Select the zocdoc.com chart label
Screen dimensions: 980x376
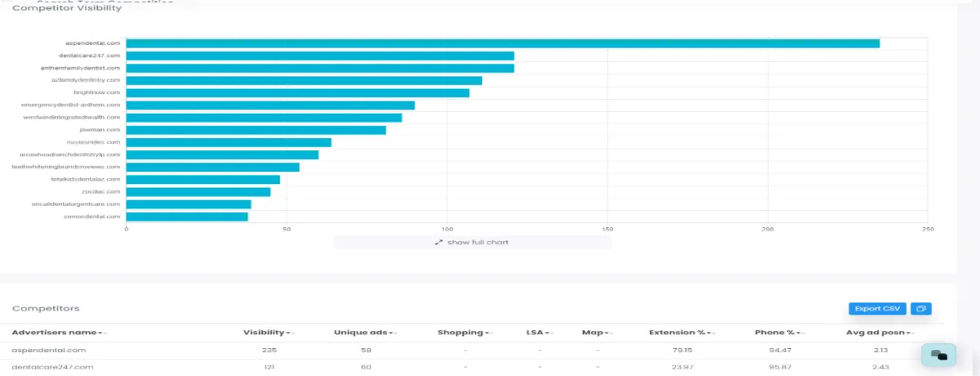(x=102, y=191)
